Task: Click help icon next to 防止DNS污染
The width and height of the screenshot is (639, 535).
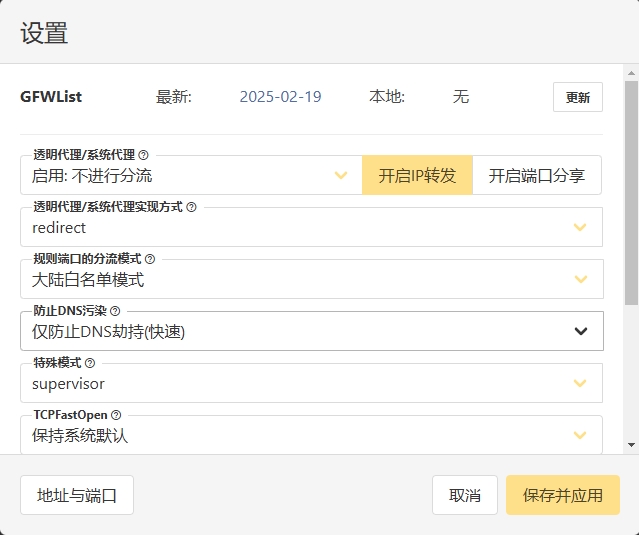Action: pyautogui.click(x=115, y=311)
